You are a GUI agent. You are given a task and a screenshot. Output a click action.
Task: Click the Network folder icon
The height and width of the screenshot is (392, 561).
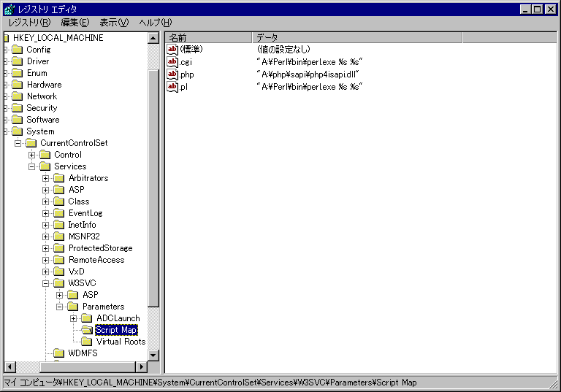[x=18, y=96]
